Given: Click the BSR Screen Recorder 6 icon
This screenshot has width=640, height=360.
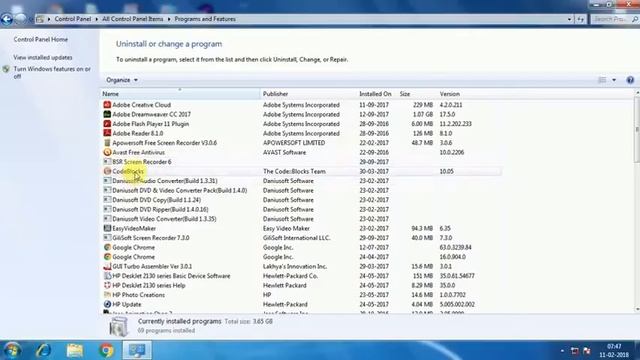Looking at the screenshot, I should 107,162.
